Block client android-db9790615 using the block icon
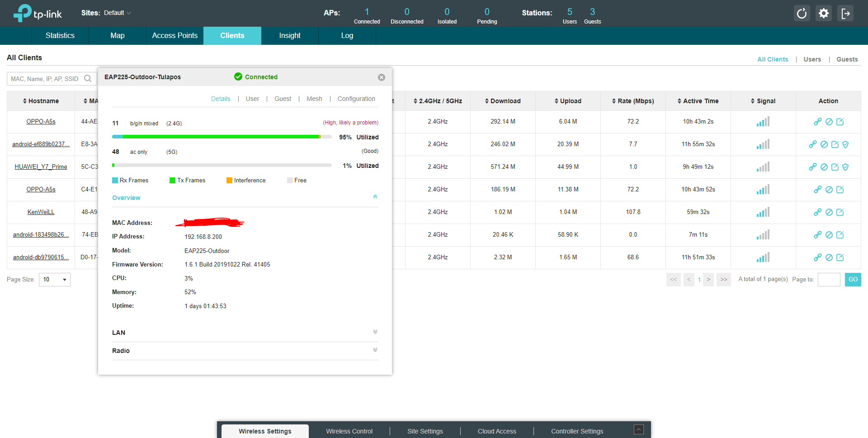868x438 pixels. (x=829, y=257)
